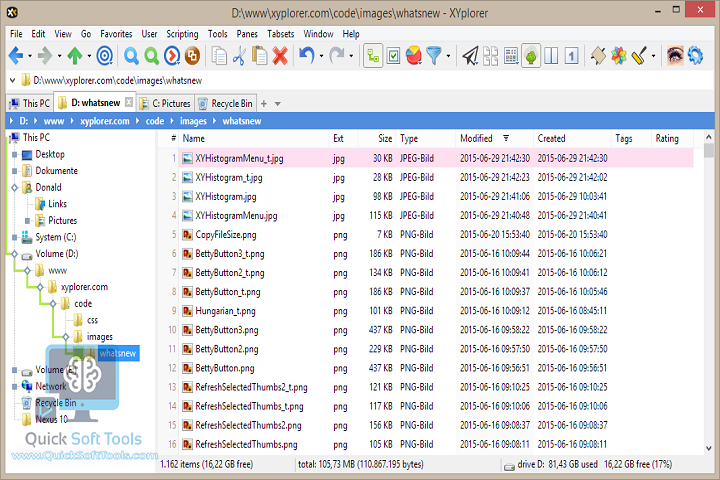The width and height of the screenshot is (720, 480).
Task: Sort by the Name column header
Action: pos(254,139)
